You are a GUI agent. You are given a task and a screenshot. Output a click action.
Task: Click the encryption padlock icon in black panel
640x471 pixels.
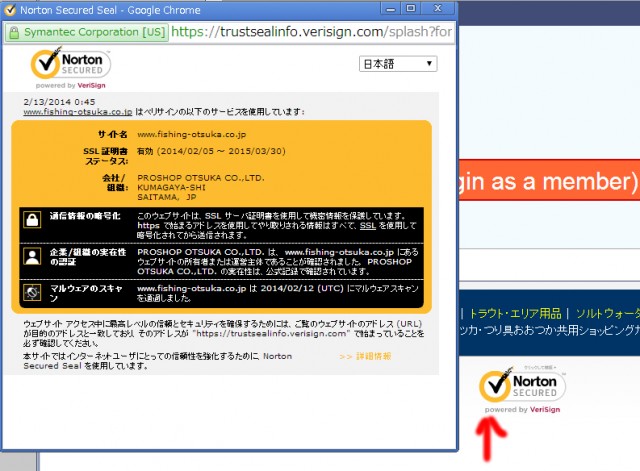point(31,220)
